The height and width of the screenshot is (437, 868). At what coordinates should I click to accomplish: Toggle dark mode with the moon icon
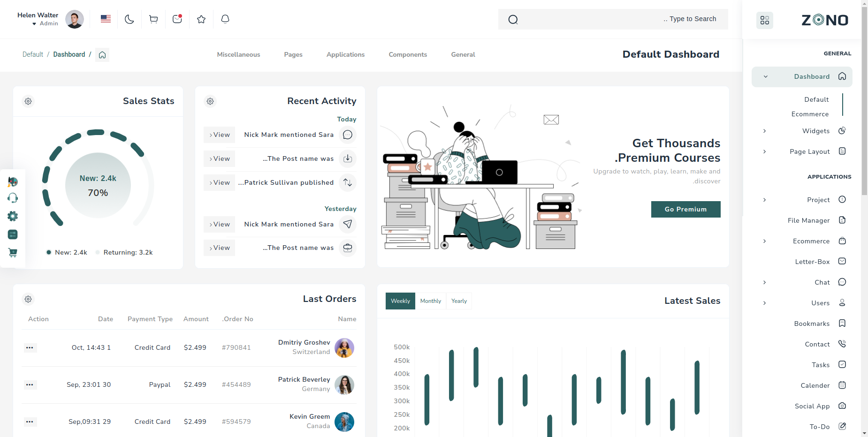click(x=129, y=19)
